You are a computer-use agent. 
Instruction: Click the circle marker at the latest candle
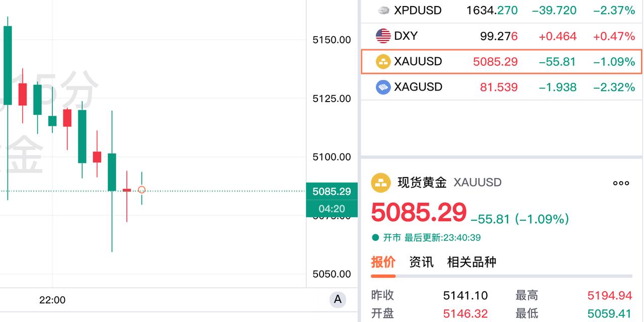tap(142, 190)
